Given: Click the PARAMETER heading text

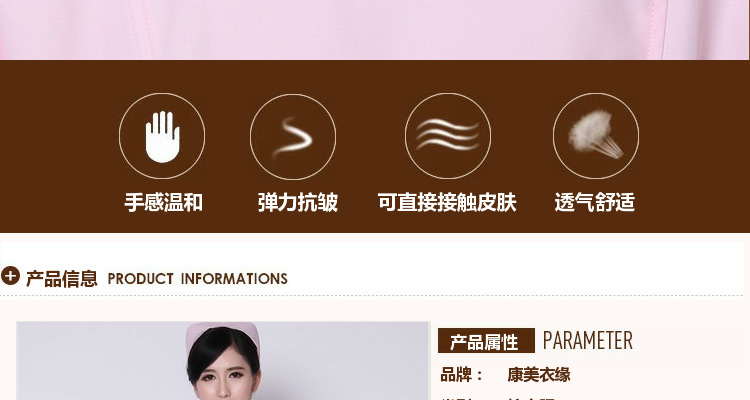Looking at the screenshot, I should click(x=588, y=341).
